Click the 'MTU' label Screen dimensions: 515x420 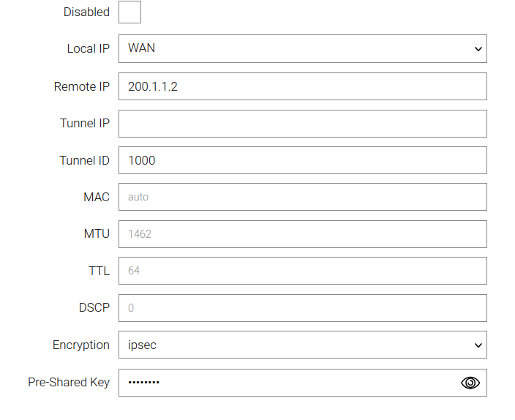pos(97,234)
